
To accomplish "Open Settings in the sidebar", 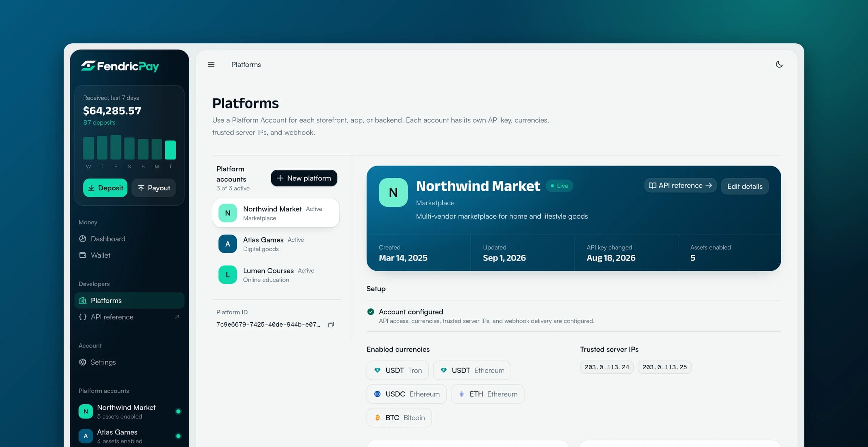I will point(129,362).
